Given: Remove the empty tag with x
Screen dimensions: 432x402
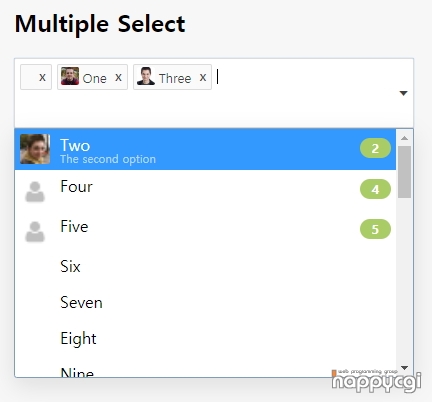Looking at the screenshot, I should pyautogui.click(x=42, y=78).
